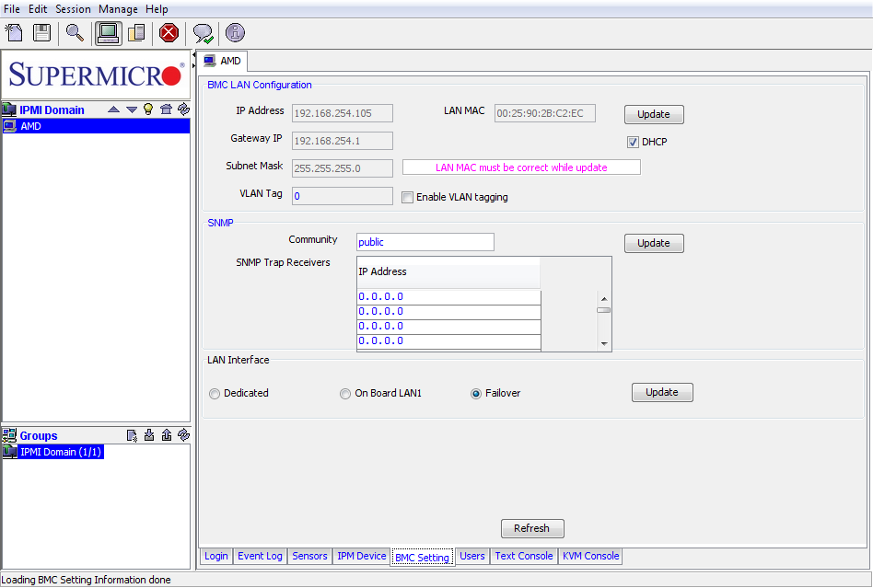Click the magnifying glass search icon
This screenshot has width=873, height=588.
pos(75,33)
